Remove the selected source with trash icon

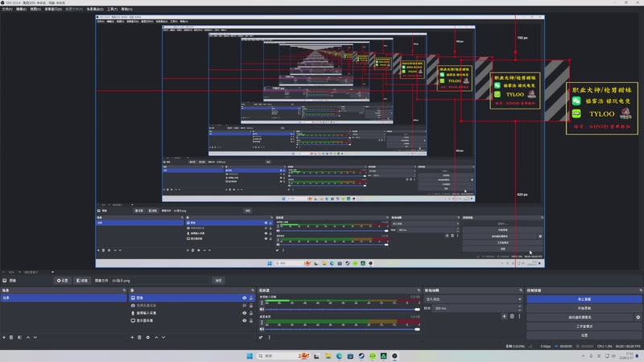coord(139,337)
